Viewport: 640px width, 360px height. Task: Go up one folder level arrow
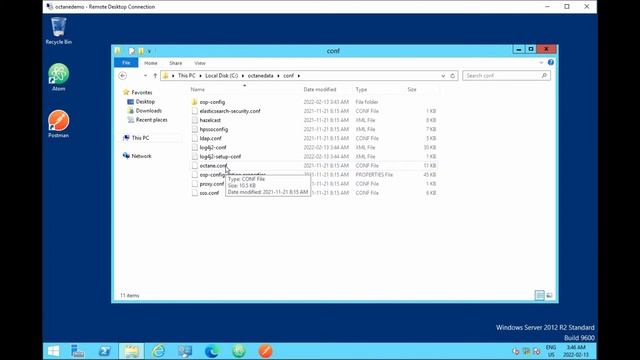tap(155, 76)
